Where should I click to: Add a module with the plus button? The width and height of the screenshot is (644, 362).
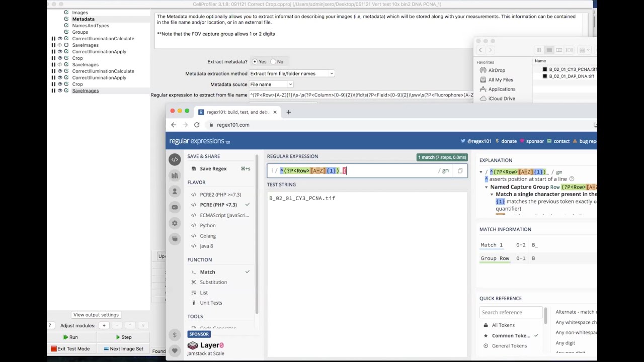[104, 325]
